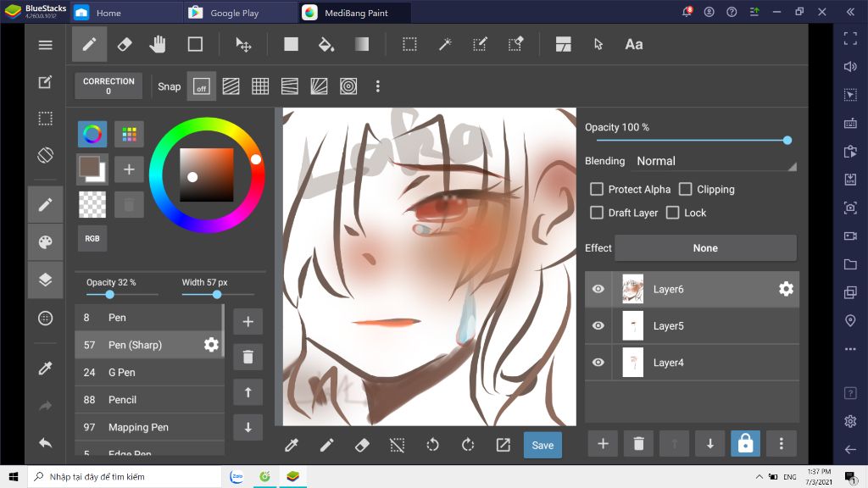
Task: Open the circular materials icon in sidebar
Action: pos(46,319)
